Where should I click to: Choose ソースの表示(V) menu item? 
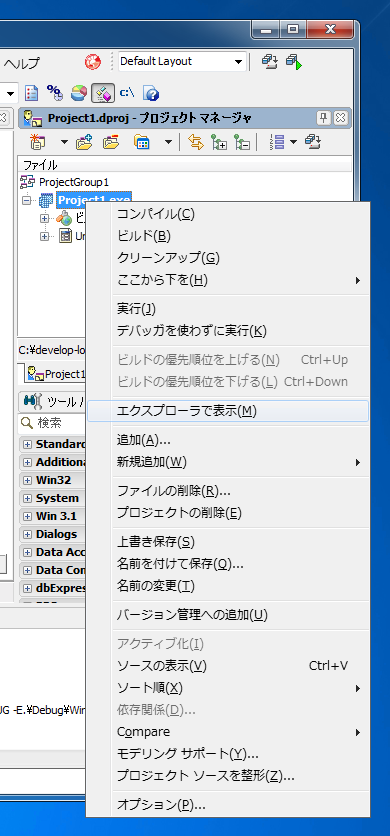228,665
